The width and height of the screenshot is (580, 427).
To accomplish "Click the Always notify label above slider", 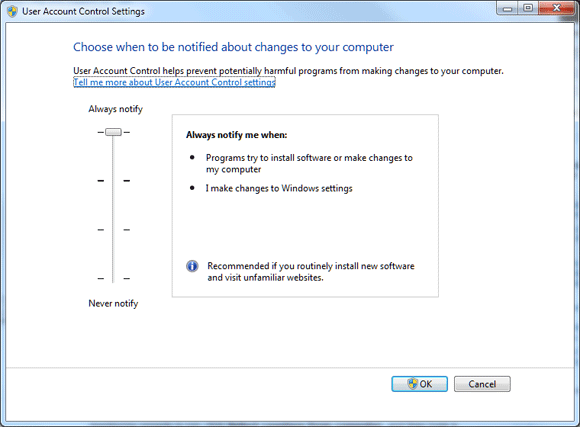I will [x=115, y=109].
